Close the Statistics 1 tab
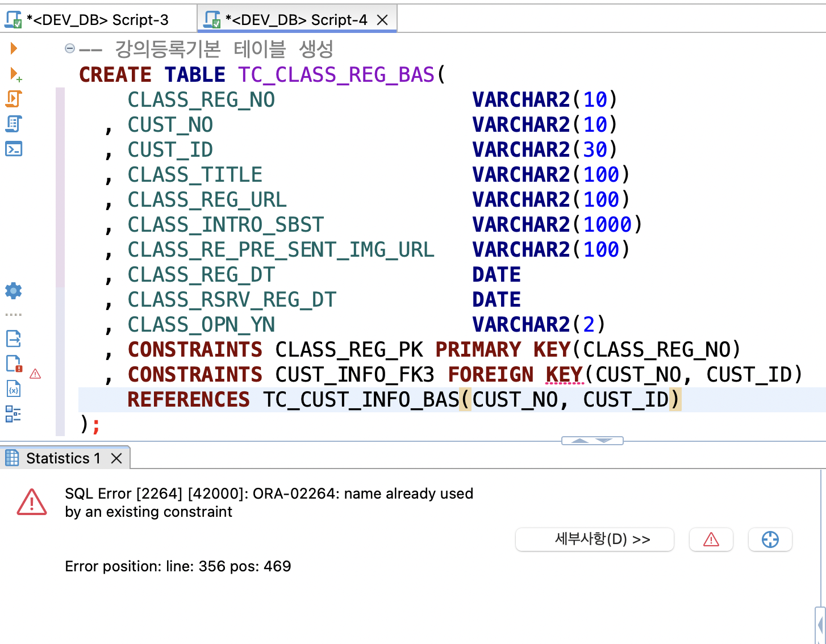 116,458
